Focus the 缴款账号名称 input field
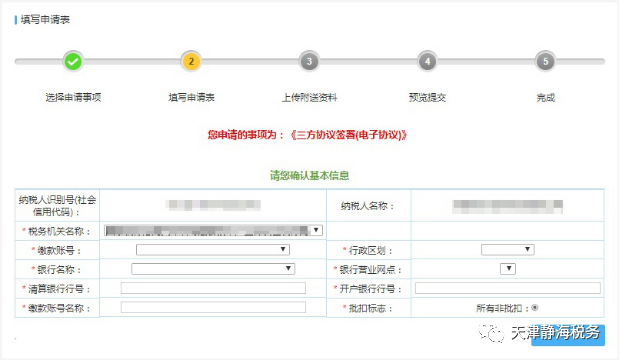This screenshot has width=620, height=360. (x=213, y=307)
